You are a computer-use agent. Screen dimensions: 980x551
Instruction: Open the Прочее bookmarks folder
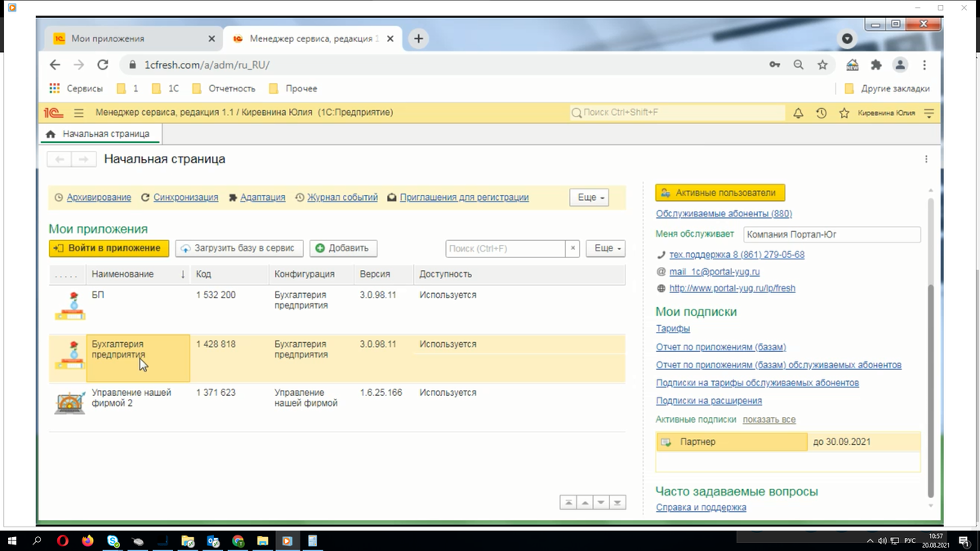tap(292, 88)
